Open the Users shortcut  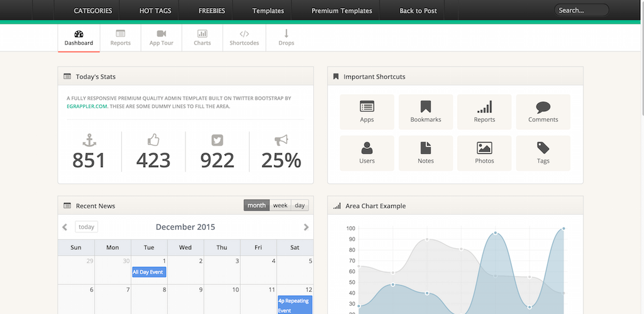pos(367,153)
